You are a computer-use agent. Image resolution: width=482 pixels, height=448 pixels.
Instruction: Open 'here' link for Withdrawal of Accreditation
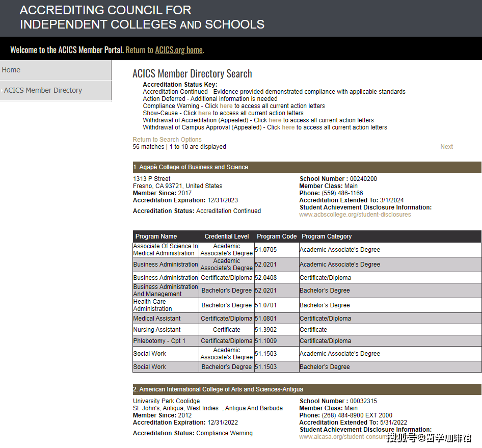pos(275,120)
